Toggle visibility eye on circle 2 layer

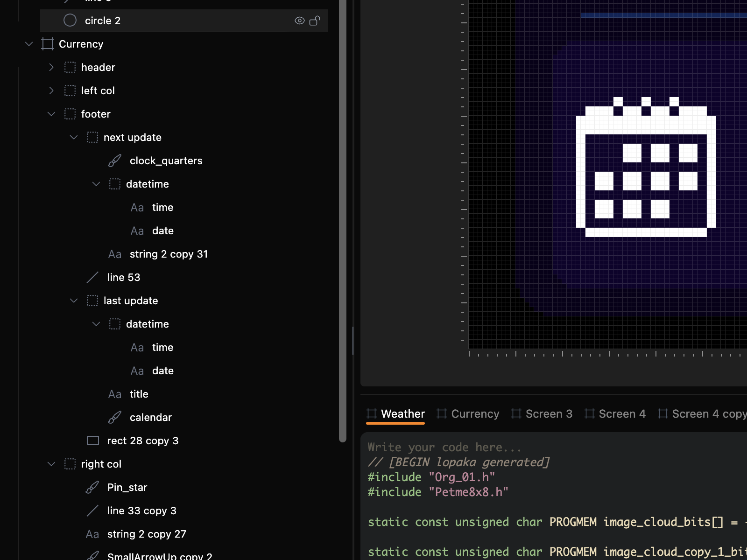click(300, 21)
